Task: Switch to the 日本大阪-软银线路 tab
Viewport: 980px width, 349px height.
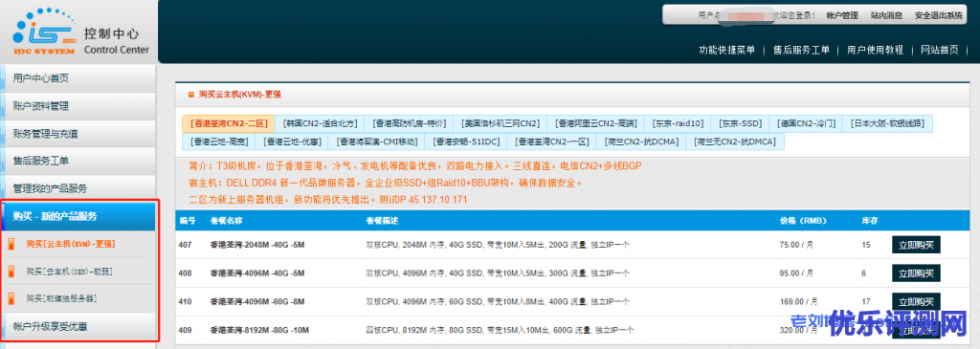Action: coord(887,123)
